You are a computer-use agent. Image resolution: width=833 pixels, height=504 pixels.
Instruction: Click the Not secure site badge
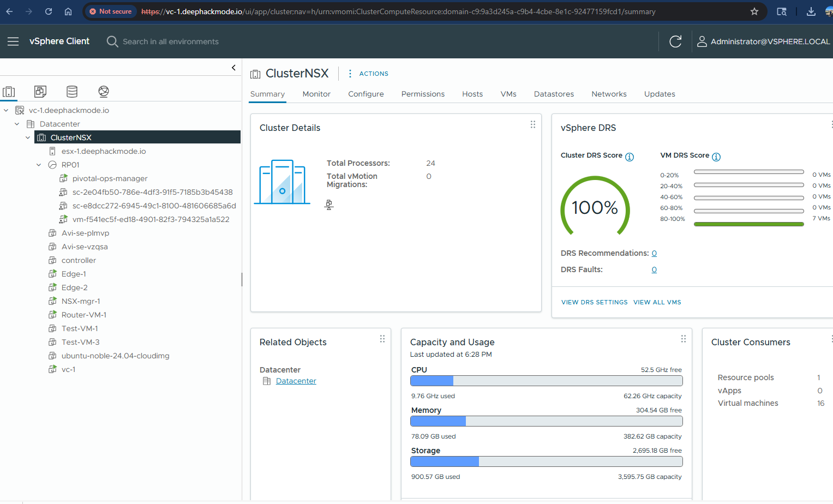(111, 11)
